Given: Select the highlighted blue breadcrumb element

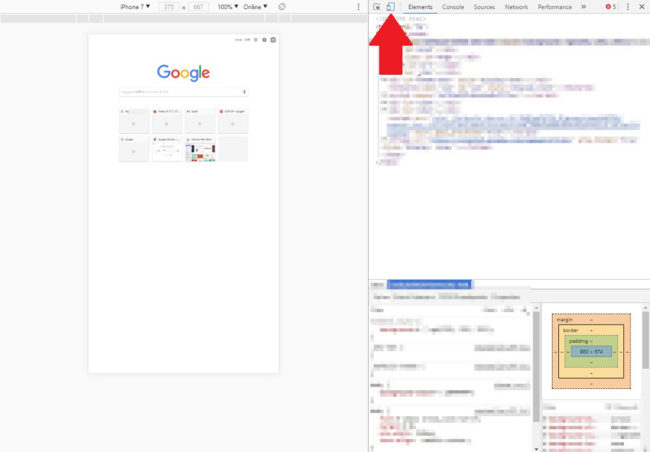Looking at the screenshot, I should point(429,284).
